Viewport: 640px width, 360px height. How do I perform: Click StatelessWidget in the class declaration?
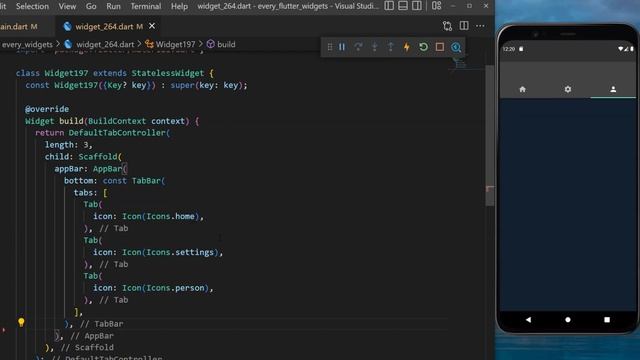(x=167, y=73)
